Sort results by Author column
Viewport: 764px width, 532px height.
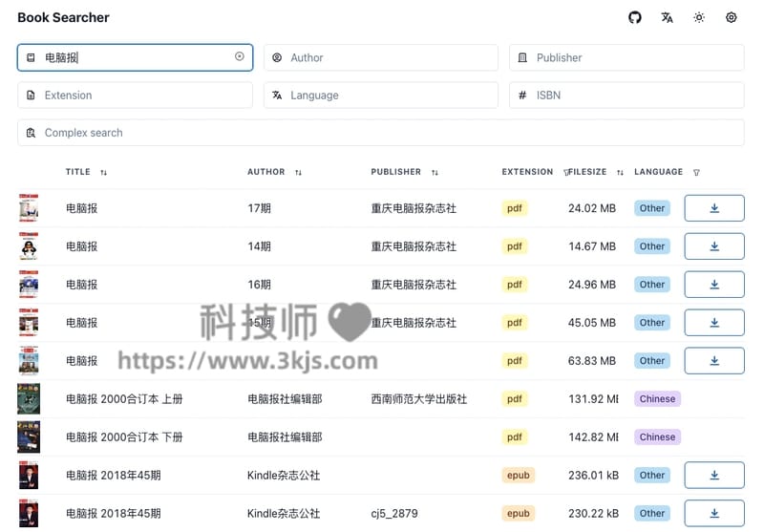tap(298, 172)
